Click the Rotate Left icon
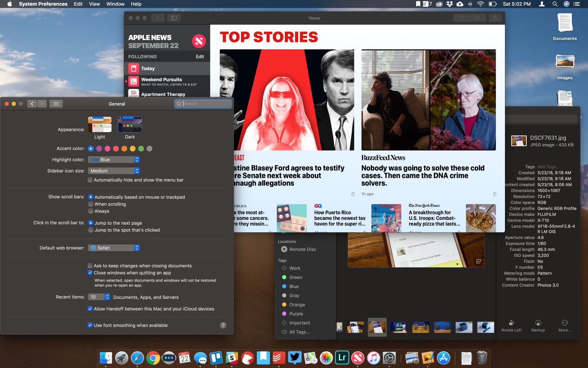The width and height of the screenshot is (588, 368). click(x=511, y=323)
